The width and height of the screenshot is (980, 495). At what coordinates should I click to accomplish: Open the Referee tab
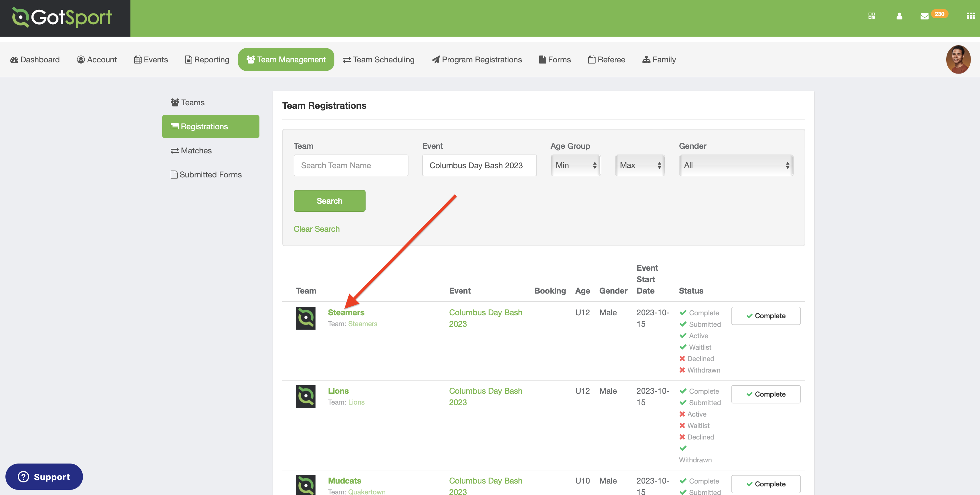[x=606, y=60]
